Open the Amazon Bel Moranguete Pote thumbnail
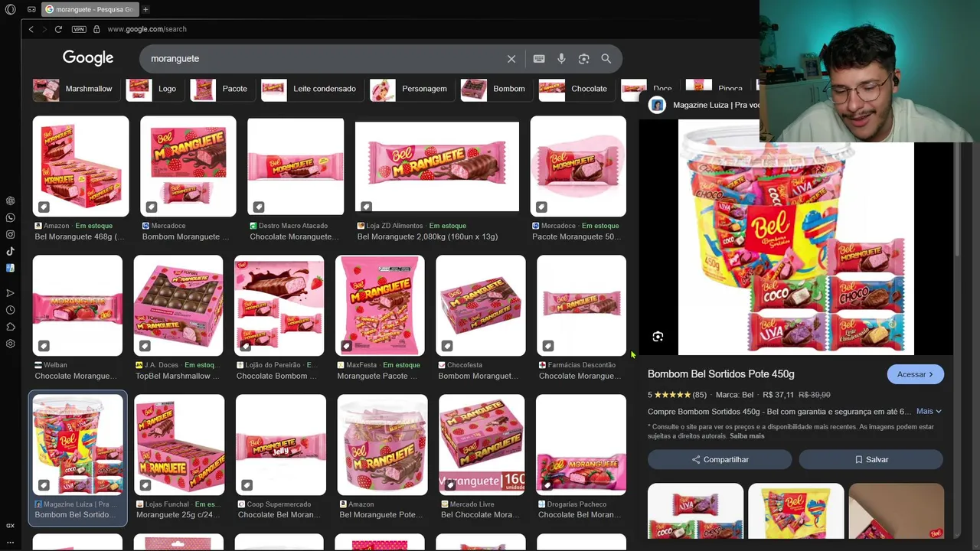Screen dimensions: 980x551 tap(382, 445)
